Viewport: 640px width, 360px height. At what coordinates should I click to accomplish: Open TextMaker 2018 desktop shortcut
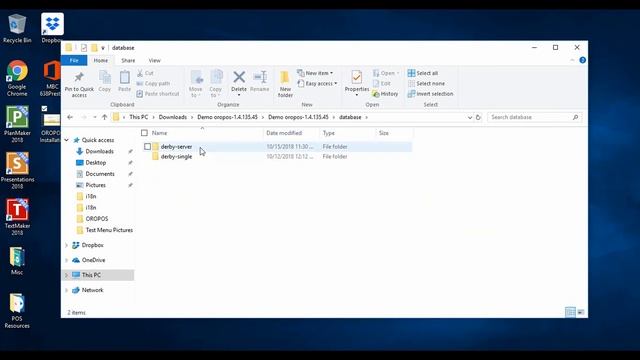[x=17, y=217]
